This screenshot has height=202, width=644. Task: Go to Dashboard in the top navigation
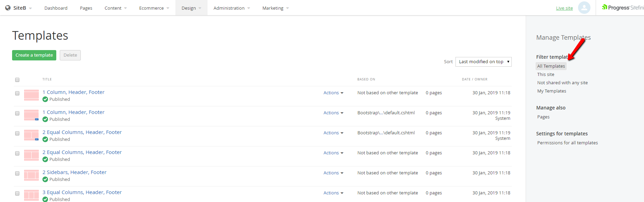coord(56,8)
